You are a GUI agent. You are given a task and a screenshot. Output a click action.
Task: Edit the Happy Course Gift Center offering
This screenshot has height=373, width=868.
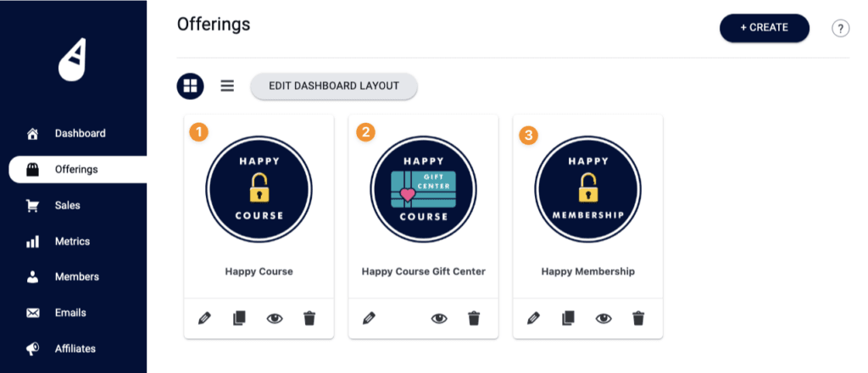click(369, 319)
